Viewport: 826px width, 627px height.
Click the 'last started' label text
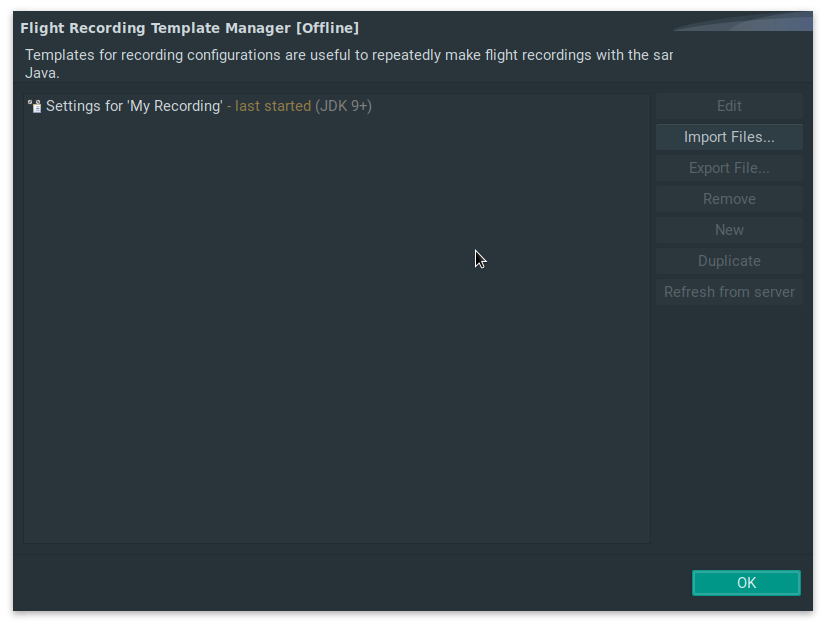pyautogui.click(x=272, y=106)
